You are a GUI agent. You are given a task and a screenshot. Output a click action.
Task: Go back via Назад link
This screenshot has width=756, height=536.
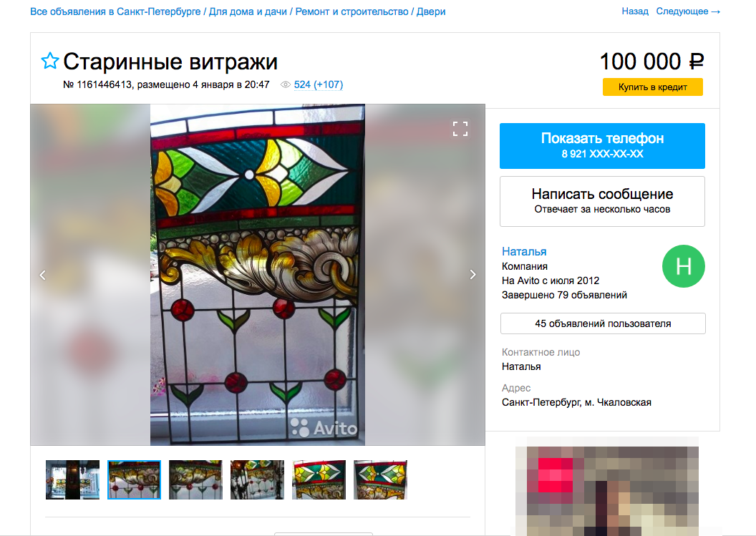point(635,11)
